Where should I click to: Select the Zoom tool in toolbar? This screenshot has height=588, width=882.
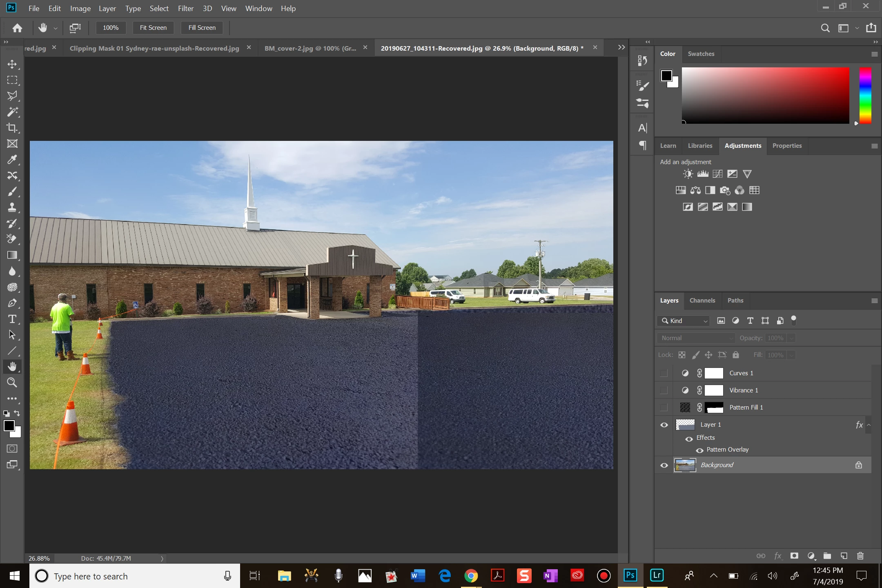pyautogui.click(x=12, y=383)
